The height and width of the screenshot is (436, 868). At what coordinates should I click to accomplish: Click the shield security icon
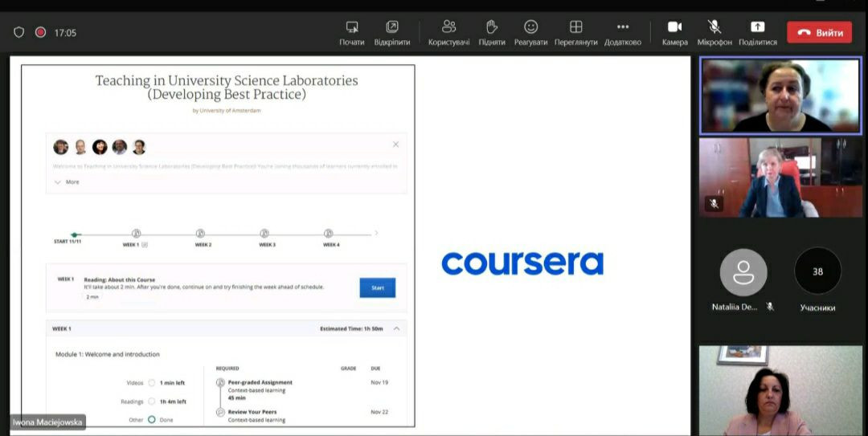click(x=18, y=32)
